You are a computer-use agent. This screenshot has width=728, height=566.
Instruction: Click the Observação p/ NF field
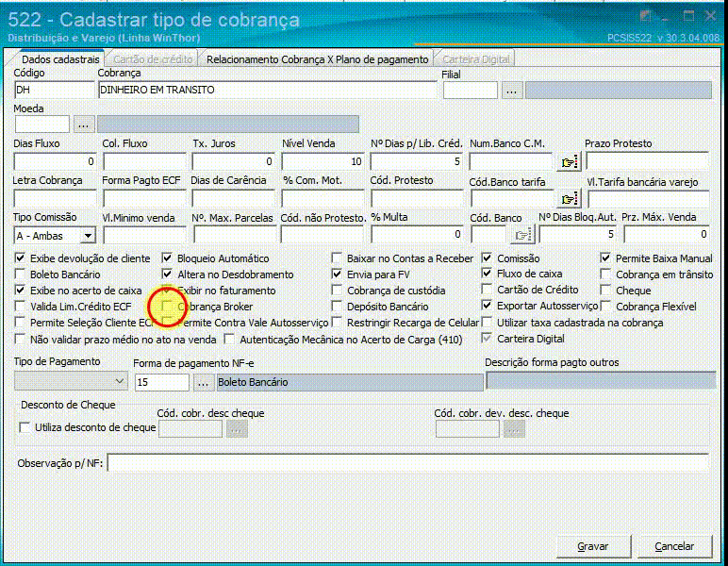point(408,463)
